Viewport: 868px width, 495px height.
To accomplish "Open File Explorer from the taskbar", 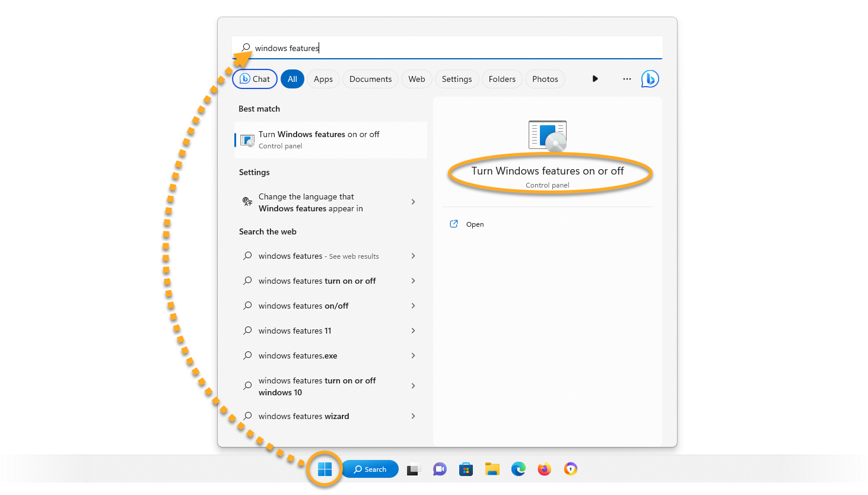I will pos(492,469).
